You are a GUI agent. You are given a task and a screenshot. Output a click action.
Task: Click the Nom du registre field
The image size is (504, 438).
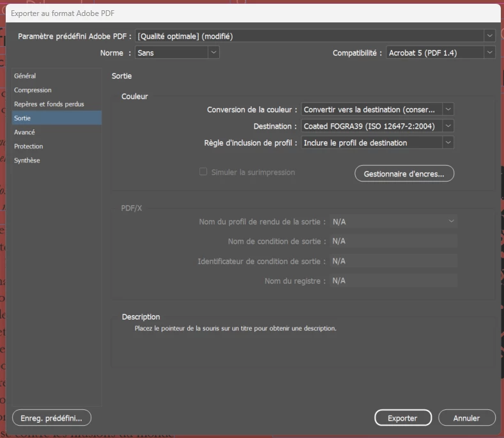coord(393,281)
